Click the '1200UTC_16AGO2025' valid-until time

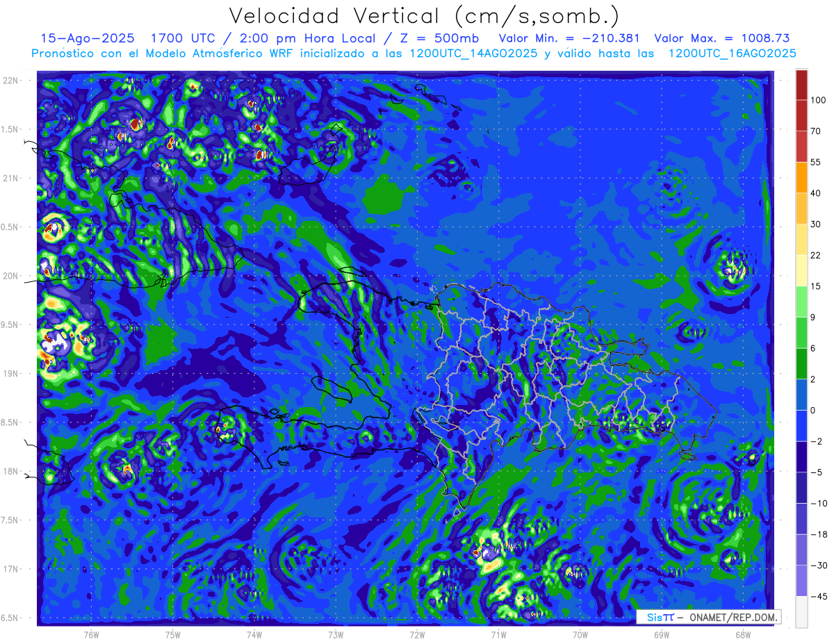pyautogui.click(x=732, y=53)
